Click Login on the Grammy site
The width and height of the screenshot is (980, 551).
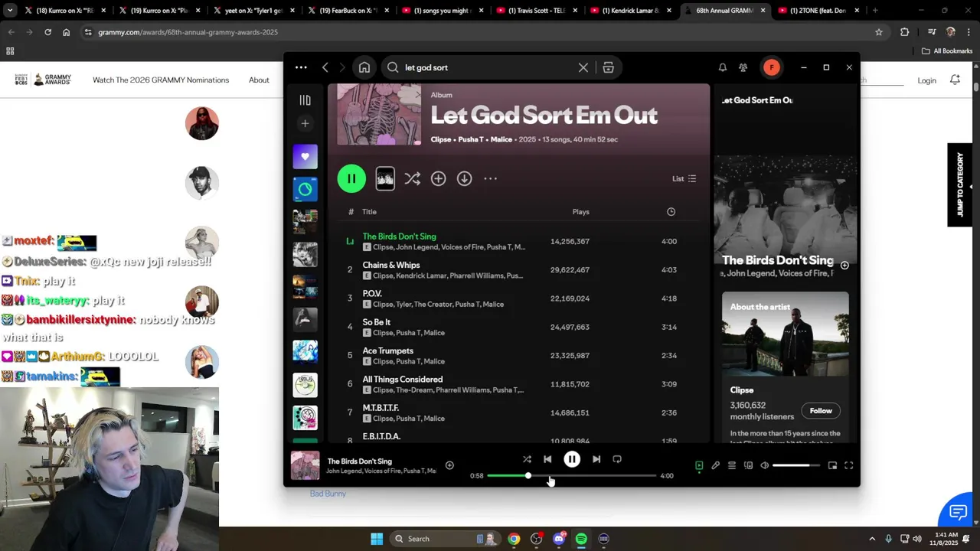pyautogui.click(x=926, y=80)
